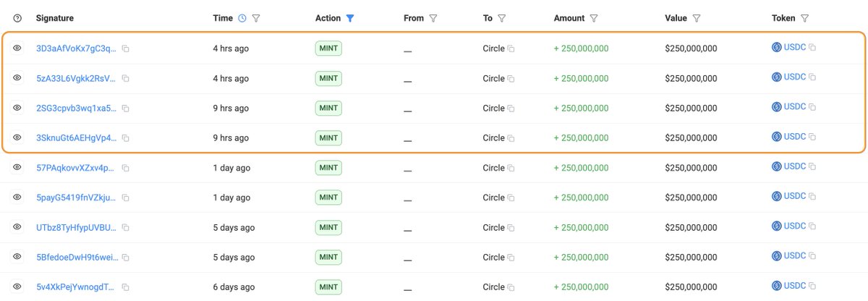Copy signature 5payG5419fnVZkju with copy icon
The width and height of the screenshot is (868, 301).
coord(126,198)
